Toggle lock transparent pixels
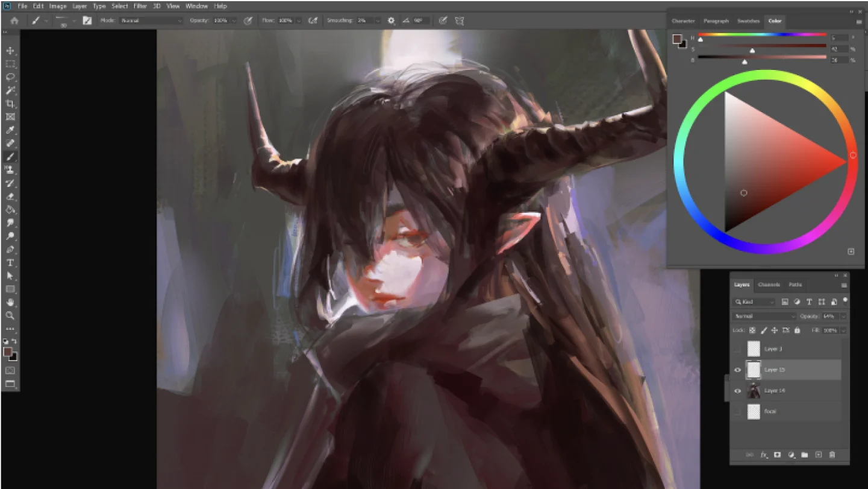The image size is (868, 489). tap(752, 330)
